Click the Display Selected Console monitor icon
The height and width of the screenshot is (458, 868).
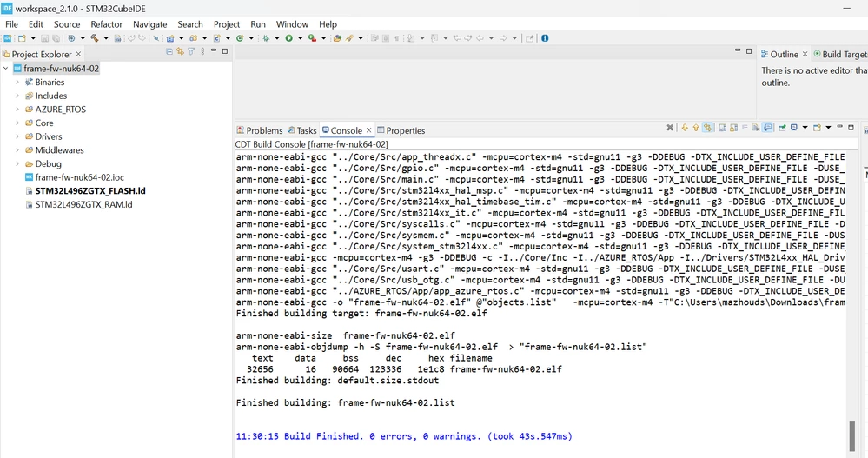click(x=794, y=128)
